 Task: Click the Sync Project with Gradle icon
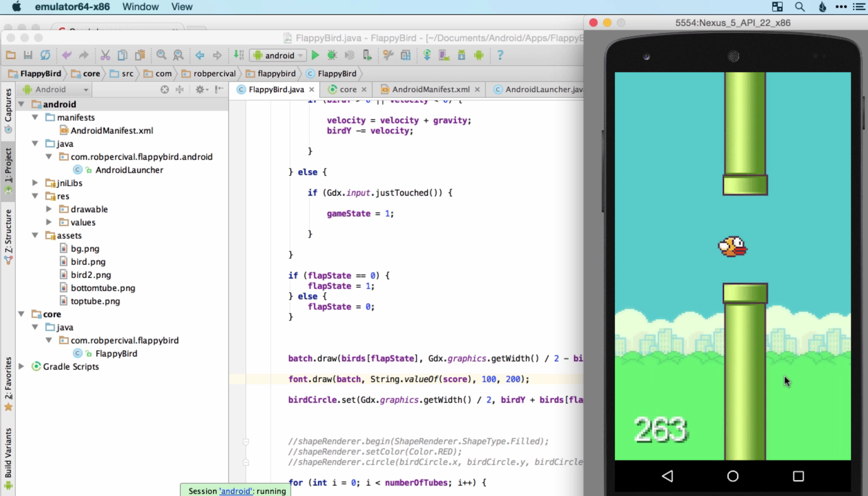[x=427, y=55]
